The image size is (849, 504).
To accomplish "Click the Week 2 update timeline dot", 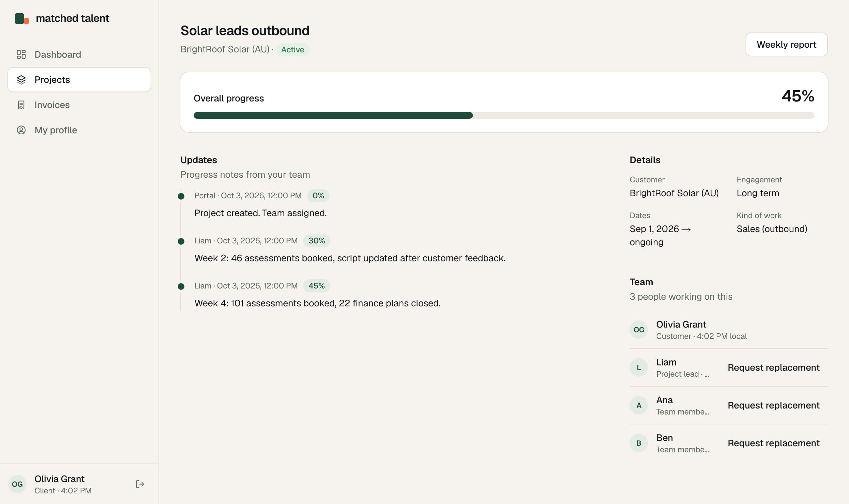I will pyautogui.click(x=181, y=241).
